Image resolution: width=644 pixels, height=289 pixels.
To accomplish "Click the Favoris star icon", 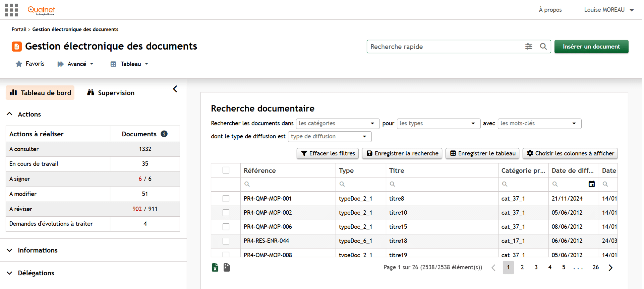I will point(19,64).
